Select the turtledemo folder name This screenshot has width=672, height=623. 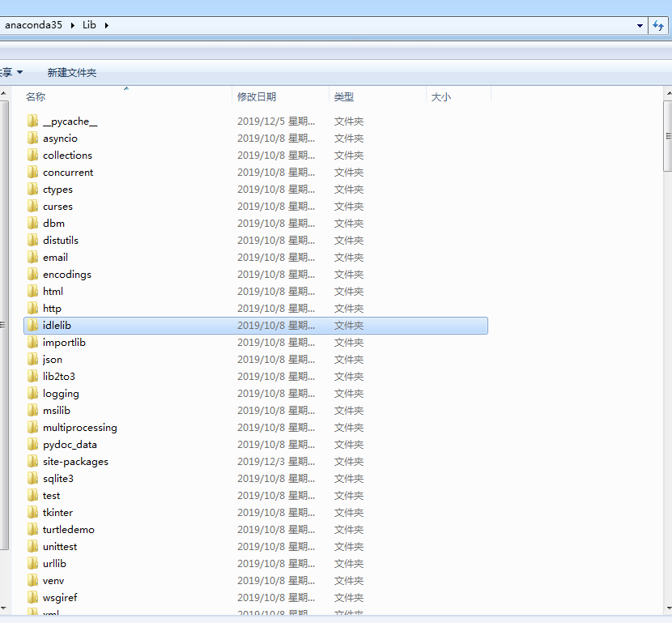coord(69,530)
